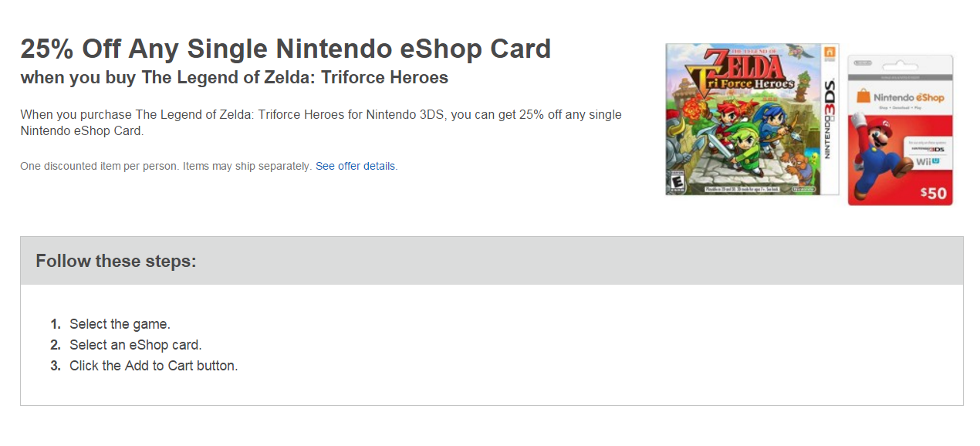Click the Wii U logo on the card
980x446 pixels.
pyautogui.click(x=928, y=163)
